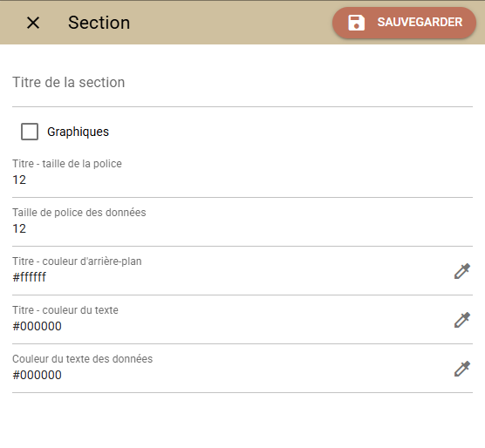Click the data text color #000000 value
Viewport: 485px width, 448px height.
click(37, 375)
